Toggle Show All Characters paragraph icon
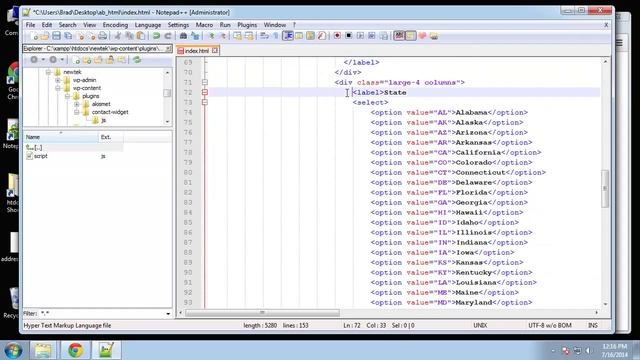 click(x=276, y=36)
